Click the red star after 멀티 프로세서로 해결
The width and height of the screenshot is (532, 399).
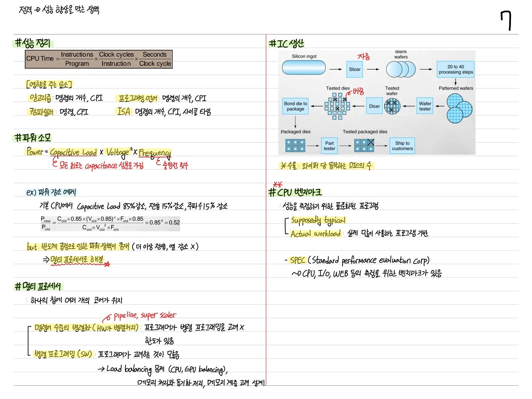point(107,264)
